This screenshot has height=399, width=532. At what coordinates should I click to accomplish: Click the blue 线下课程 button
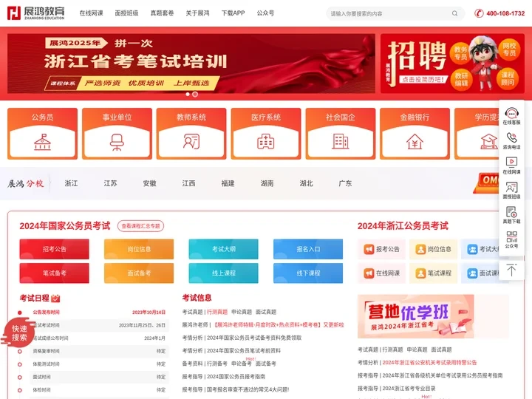pyautogui.click(x=308, y=273)
